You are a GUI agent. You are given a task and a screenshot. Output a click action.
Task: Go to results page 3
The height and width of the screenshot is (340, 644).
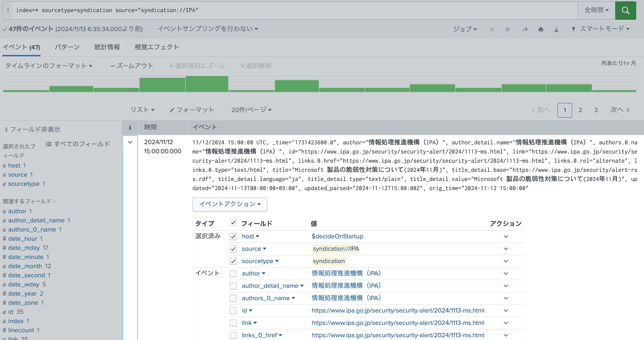[x=596, y=110]
